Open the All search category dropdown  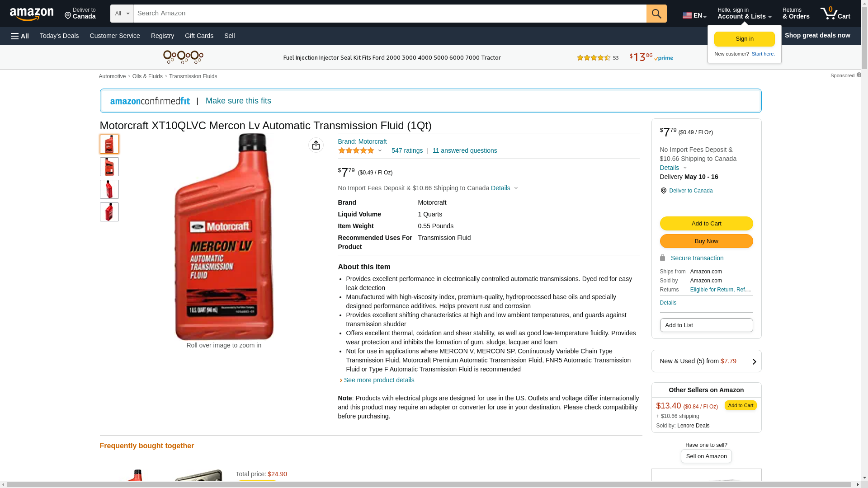tap(122, 14)
